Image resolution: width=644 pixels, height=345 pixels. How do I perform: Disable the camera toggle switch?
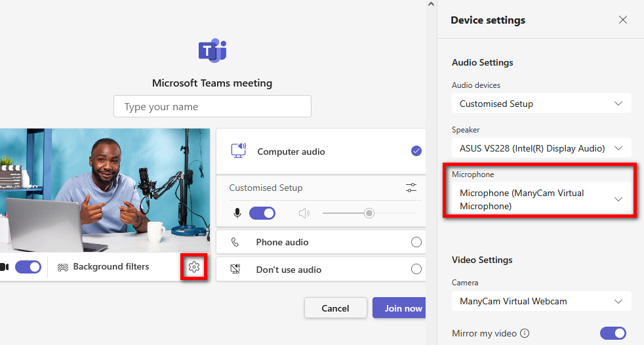point(28,267)
